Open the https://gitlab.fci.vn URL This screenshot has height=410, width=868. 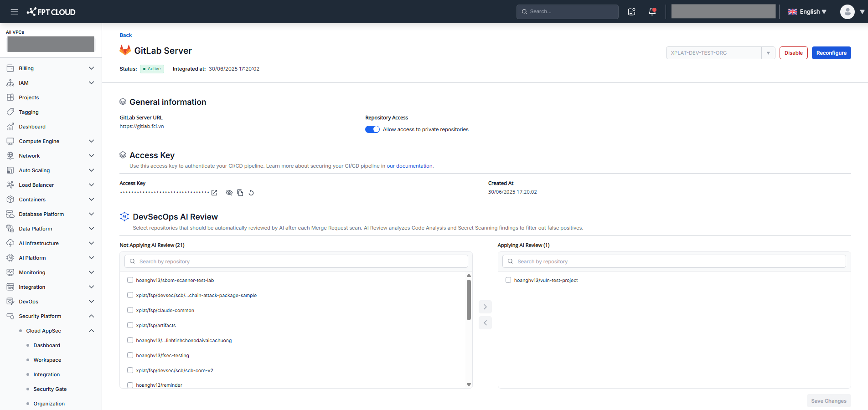tap(142, 126)
